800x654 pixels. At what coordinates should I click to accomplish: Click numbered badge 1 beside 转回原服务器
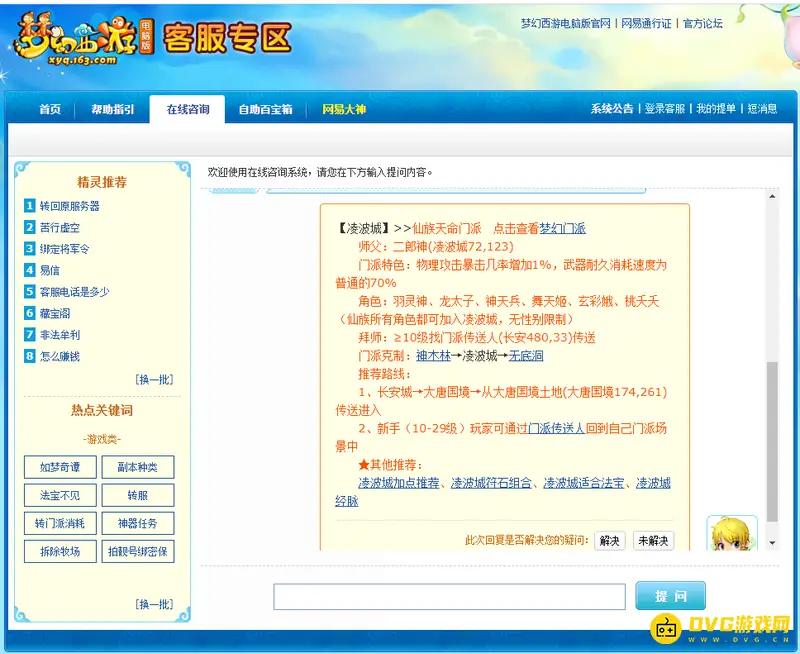(30, 206)
